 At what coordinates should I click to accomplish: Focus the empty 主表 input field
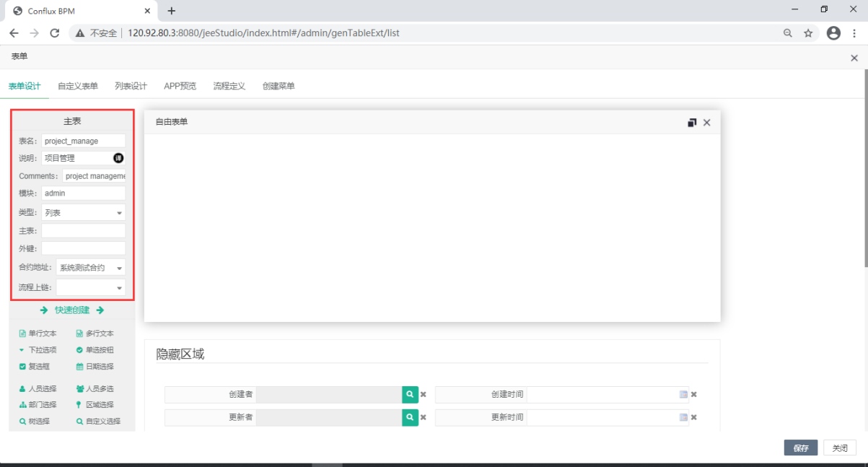(84, 231)
